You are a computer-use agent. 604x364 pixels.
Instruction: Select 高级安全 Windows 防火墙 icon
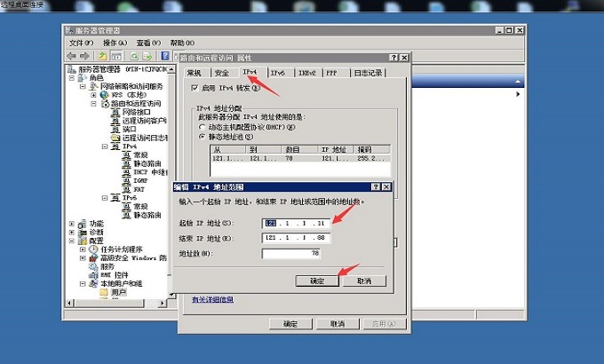coord(94,258)
